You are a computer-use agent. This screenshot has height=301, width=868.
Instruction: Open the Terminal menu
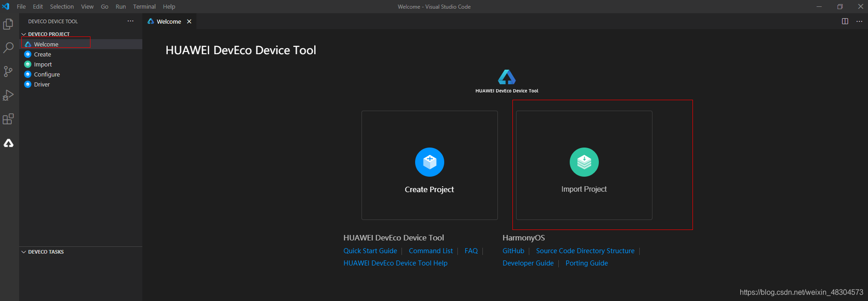(x=144, y=6)
